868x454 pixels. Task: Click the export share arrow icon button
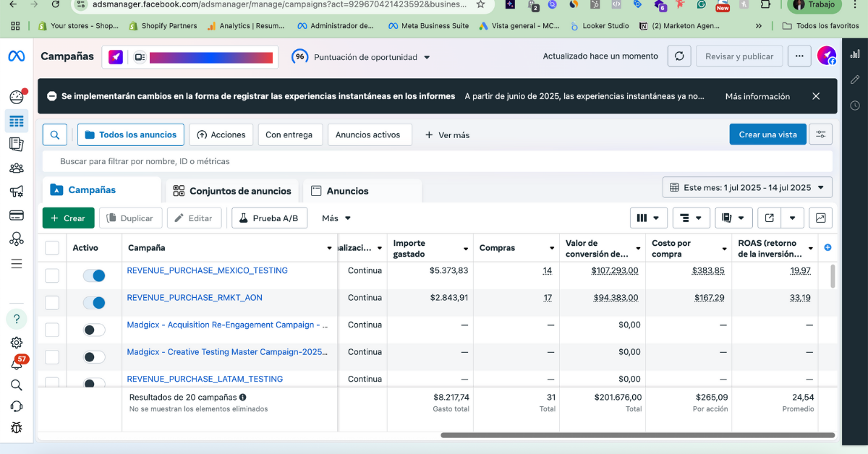click(x=770, y=218)
